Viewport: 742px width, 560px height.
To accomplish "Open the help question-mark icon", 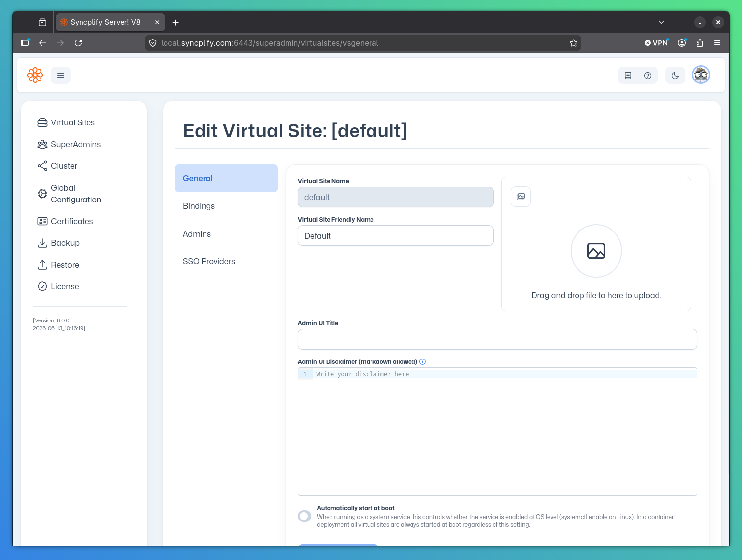I will 648,76.
